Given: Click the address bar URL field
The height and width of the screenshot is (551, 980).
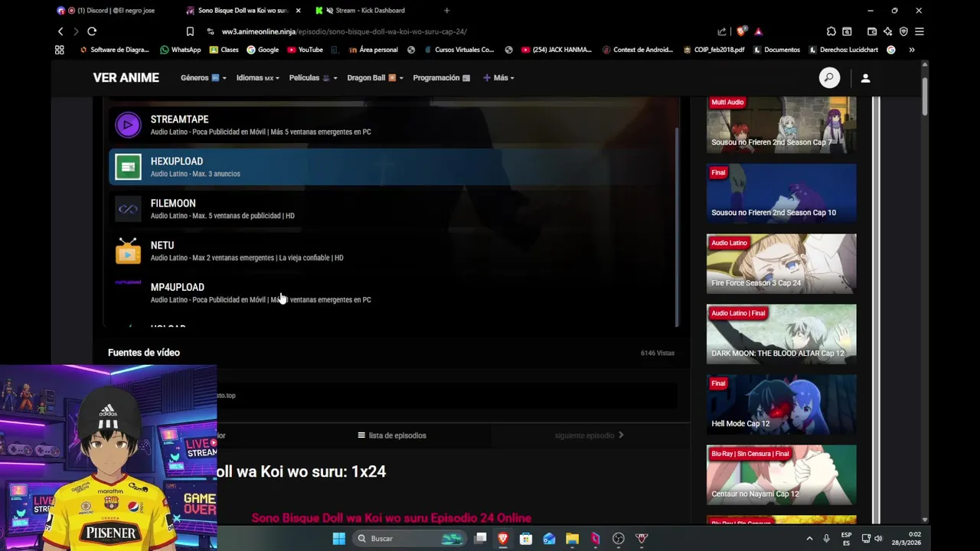Looking at the screenshot, I should pyautogui.click(x=459, y=31).
